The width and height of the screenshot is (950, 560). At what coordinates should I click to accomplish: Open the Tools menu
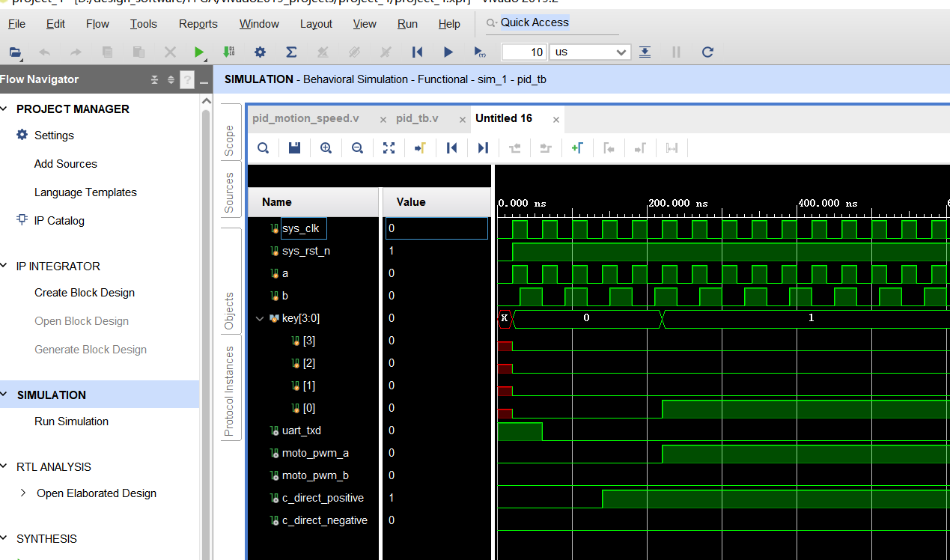point(143,24)
